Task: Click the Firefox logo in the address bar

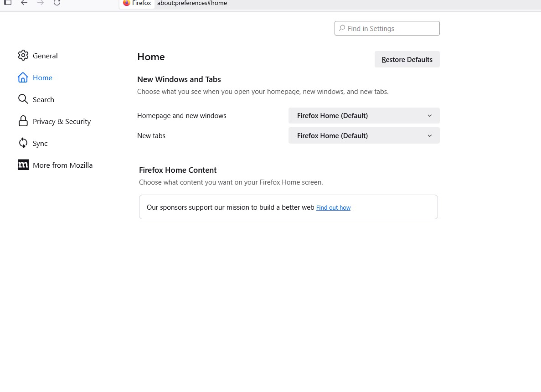Action: click(126, 3)
